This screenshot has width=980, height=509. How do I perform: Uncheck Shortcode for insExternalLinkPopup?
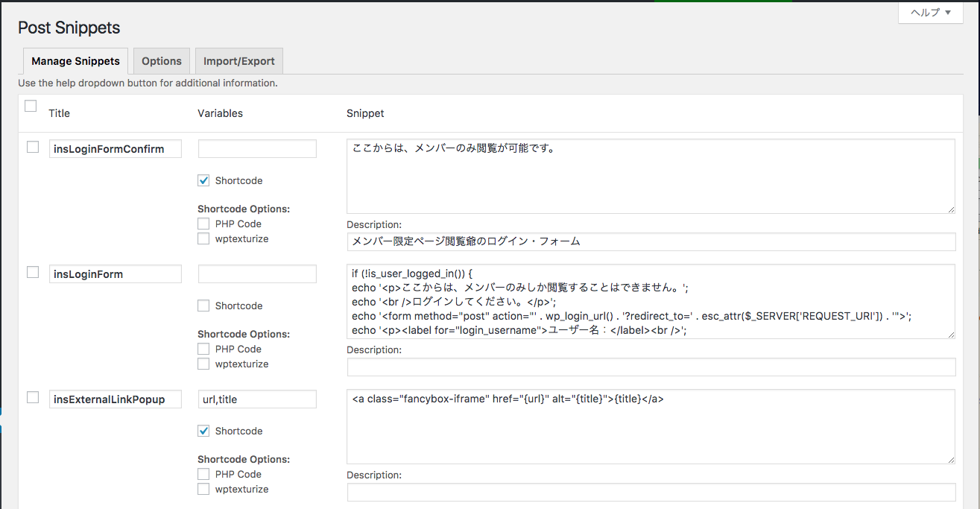[x=203, y=431]
